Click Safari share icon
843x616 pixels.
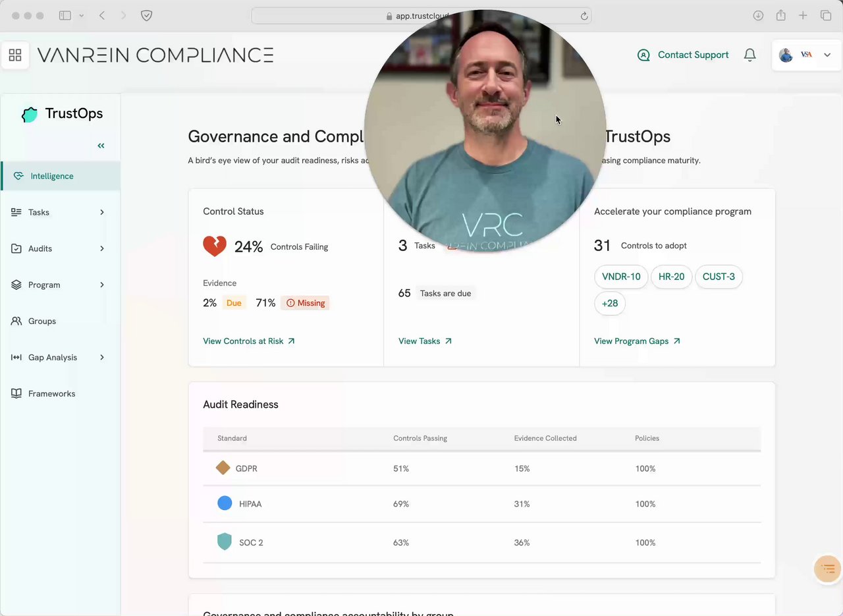pos(780,15)
